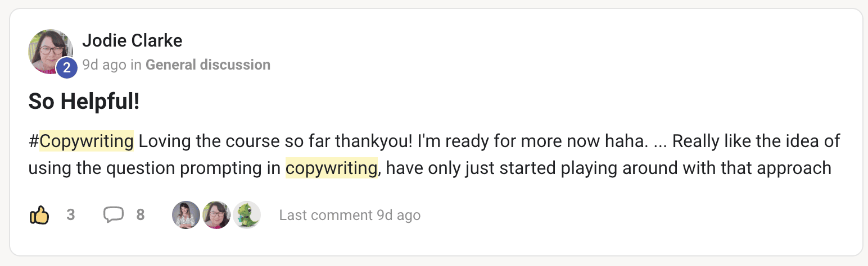Screen dimensions: 868x266
Task: Go to the General discussion category
Action: (x=208, y=65)
